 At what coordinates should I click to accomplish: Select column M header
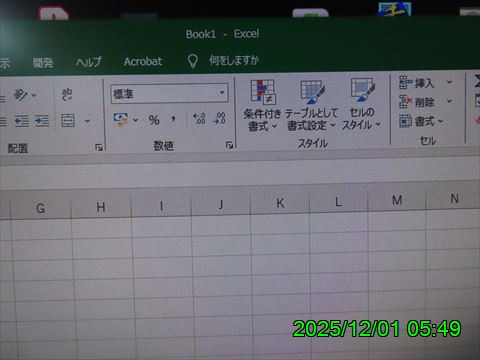(x=397, y=200)
